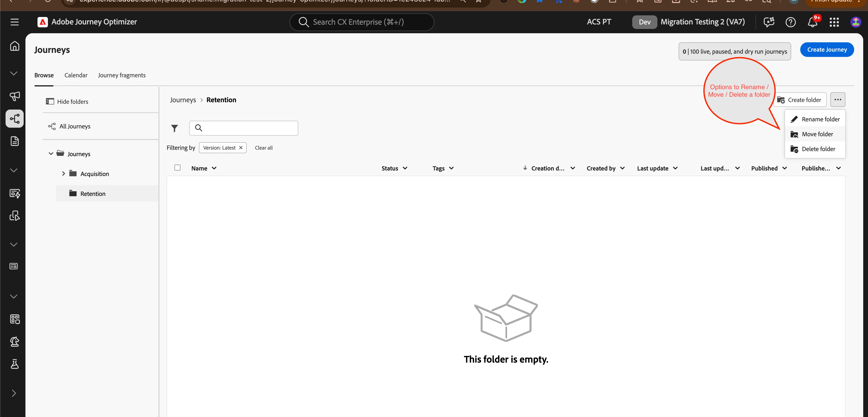Select Move folder from the menu
Viewport: 868px width, 417px height.
[815, 134]
